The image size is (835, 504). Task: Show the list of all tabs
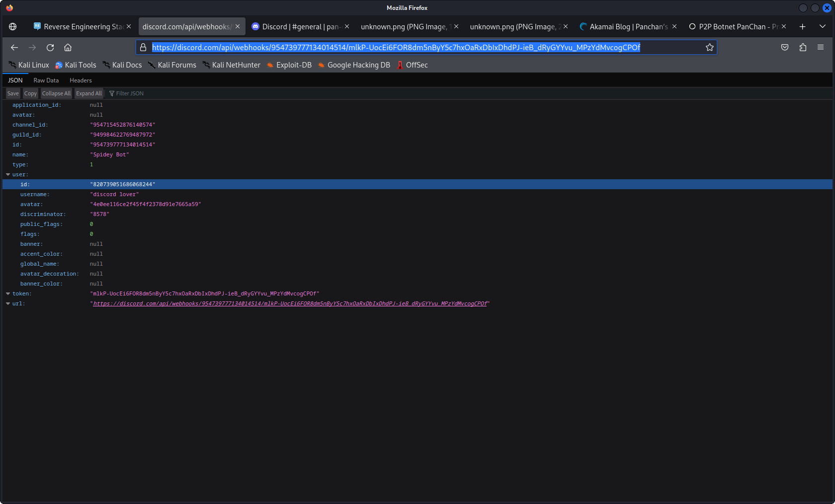pyautogui.click(x=823, y=26)
